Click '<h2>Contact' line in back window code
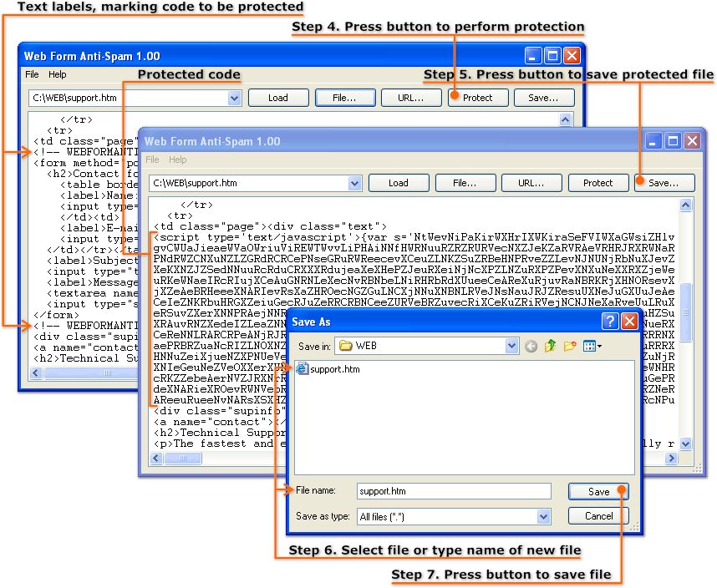This screenshot has height=588, width=717. pyautogui.click(x=93, y=174)
